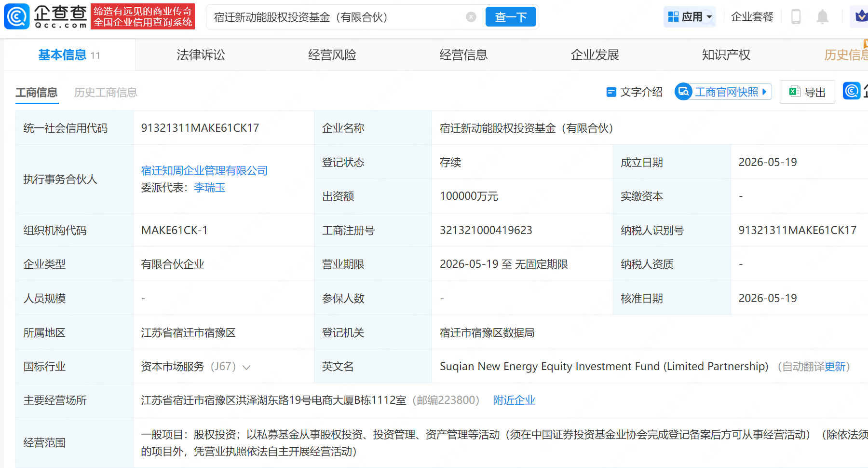This screenshot has height=468, width=868.
Task: Click the 所属地区 value 江苏省宿迁市宿豫区
Action: [x=189, y=332]
